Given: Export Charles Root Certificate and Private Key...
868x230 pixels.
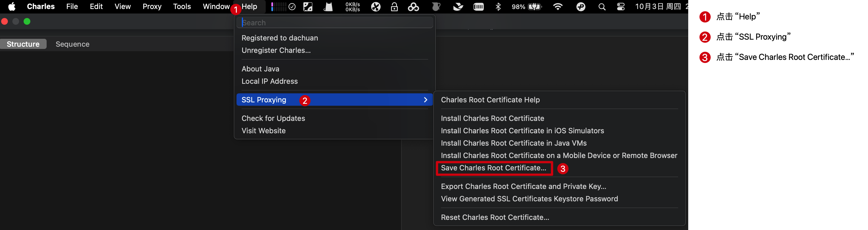Looking at the screenshot, I should click(x=523, y=186).
